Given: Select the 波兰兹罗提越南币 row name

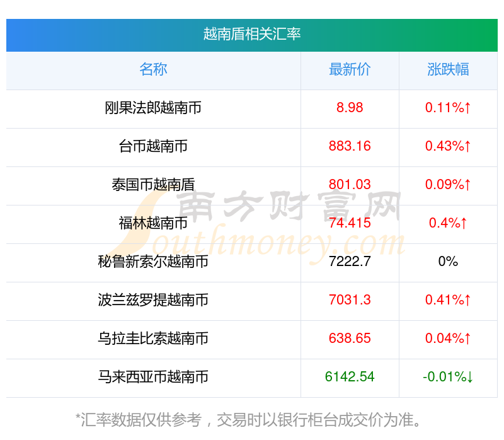Looking at the screenshot, I should click(x=153, y=300).
